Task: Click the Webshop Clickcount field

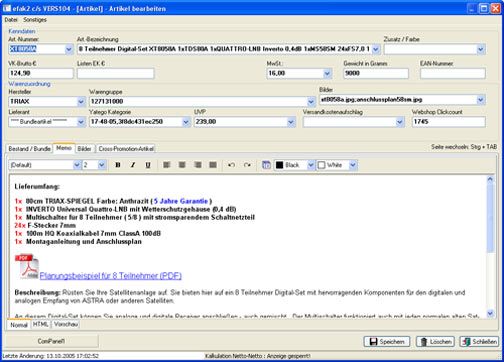Action: point(449,122)
